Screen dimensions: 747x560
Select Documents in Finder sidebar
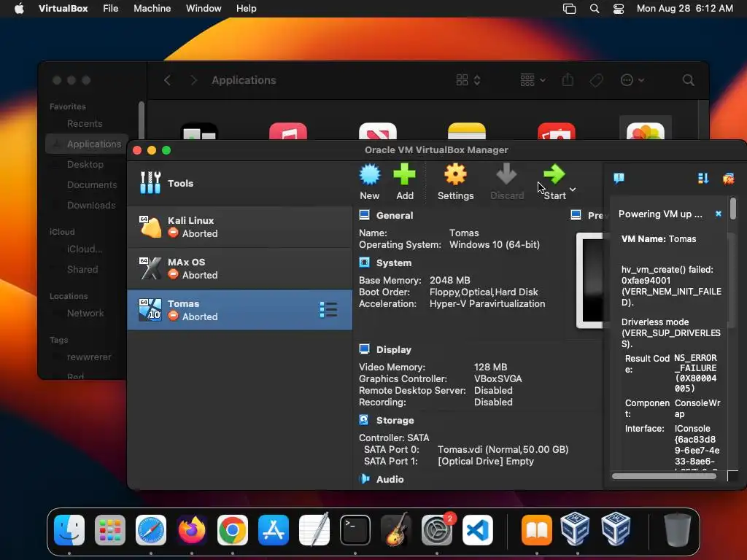coord(92,184)
